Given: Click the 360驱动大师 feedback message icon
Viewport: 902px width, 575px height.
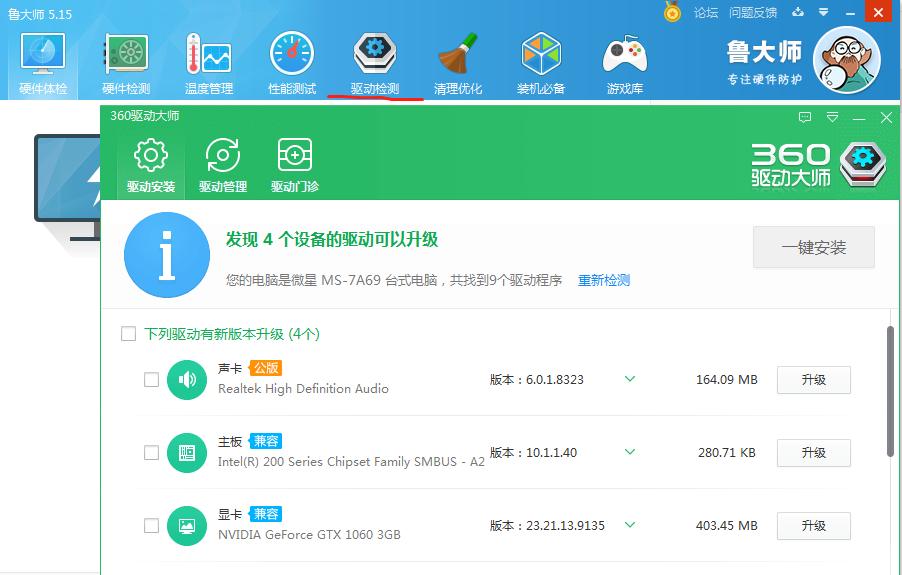Looking at the screenshot, I should [x=805, y=117].
